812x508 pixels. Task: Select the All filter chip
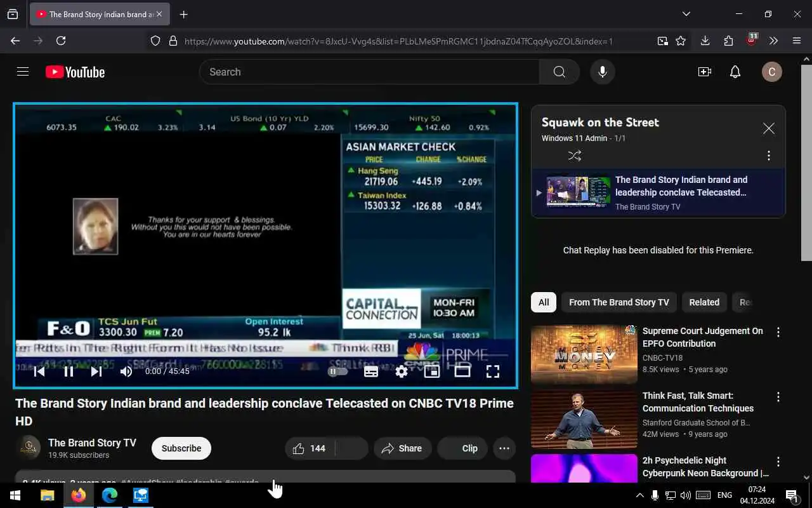pos(544,302)
